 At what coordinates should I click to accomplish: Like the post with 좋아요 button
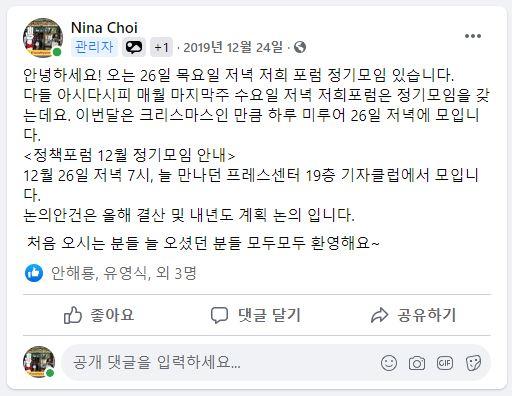pos(99,315)
